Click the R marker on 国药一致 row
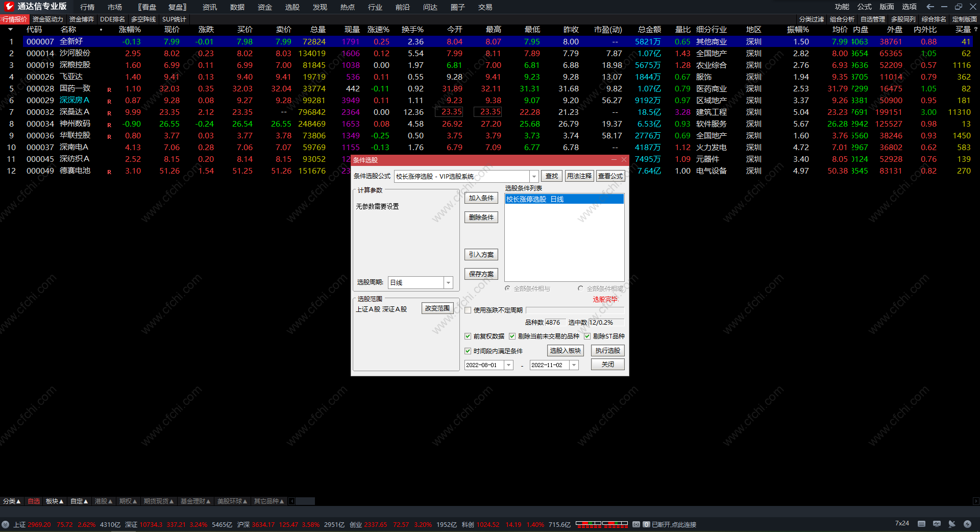980x532 pixels. (x=109, y=90)
